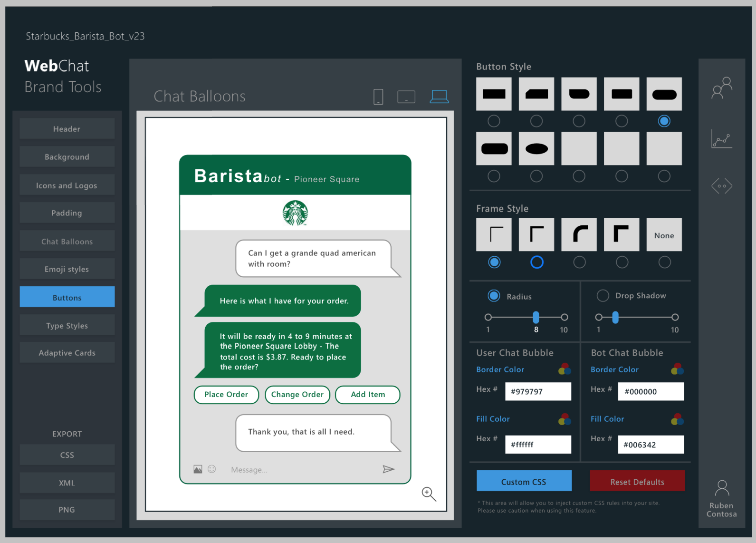This screenshot has width=756, height=543.
Task: Switch preview to mobile phone view
Action: click(378, 97)
